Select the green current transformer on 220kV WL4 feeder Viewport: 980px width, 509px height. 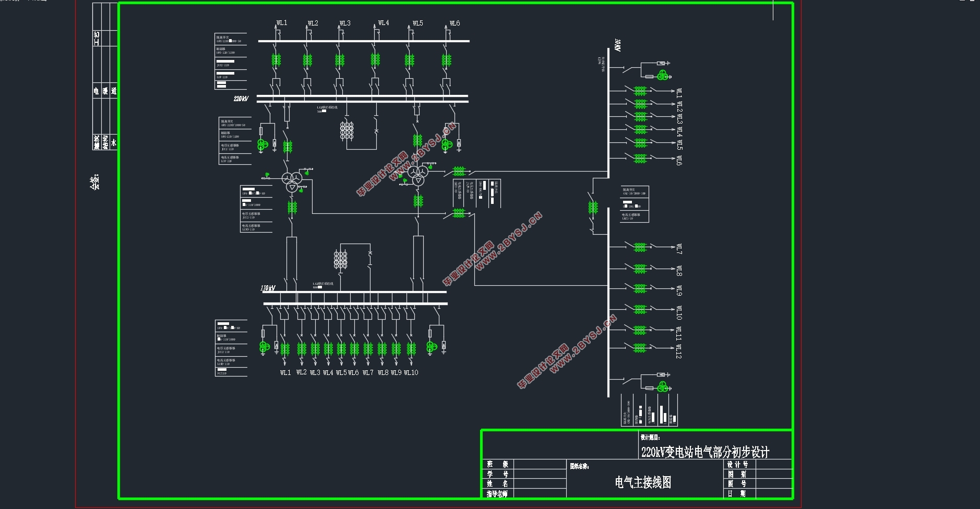(x=375, y=59)
